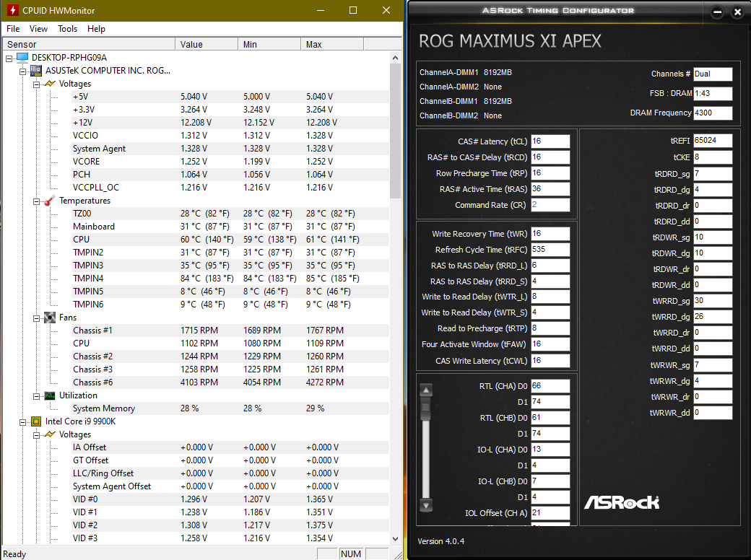Open the Help menu
This screenshot has width=751, height=560.
96,29
